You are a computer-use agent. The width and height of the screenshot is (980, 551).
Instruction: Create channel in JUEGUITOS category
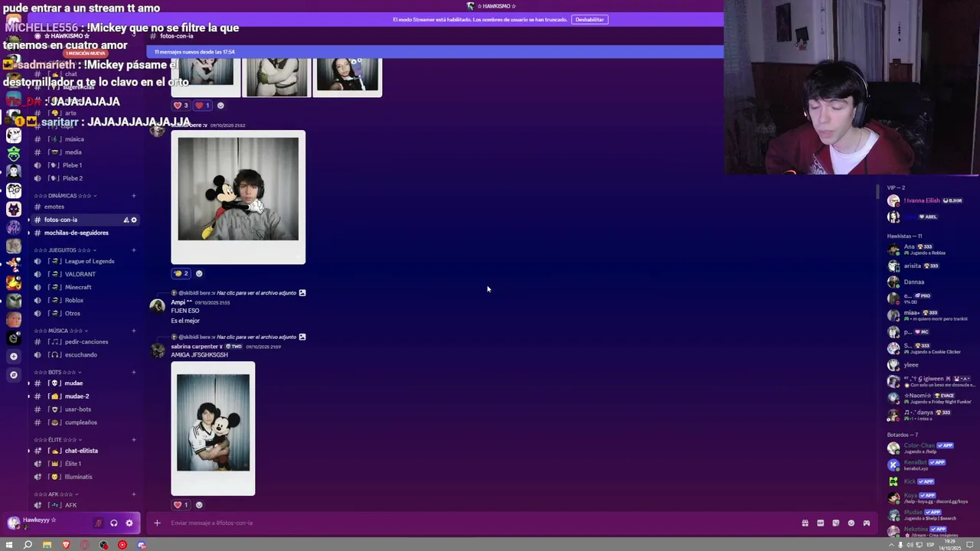(134, 250)
